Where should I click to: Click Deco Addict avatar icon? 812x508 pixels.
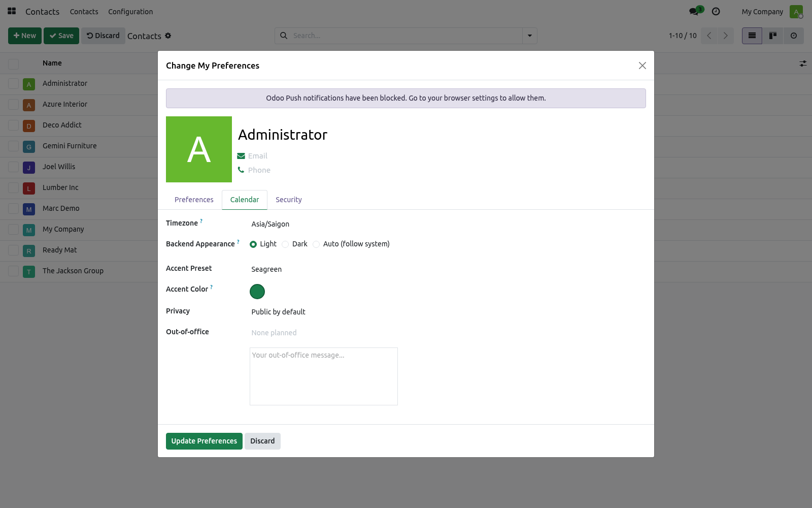click(x=29, y=126)
